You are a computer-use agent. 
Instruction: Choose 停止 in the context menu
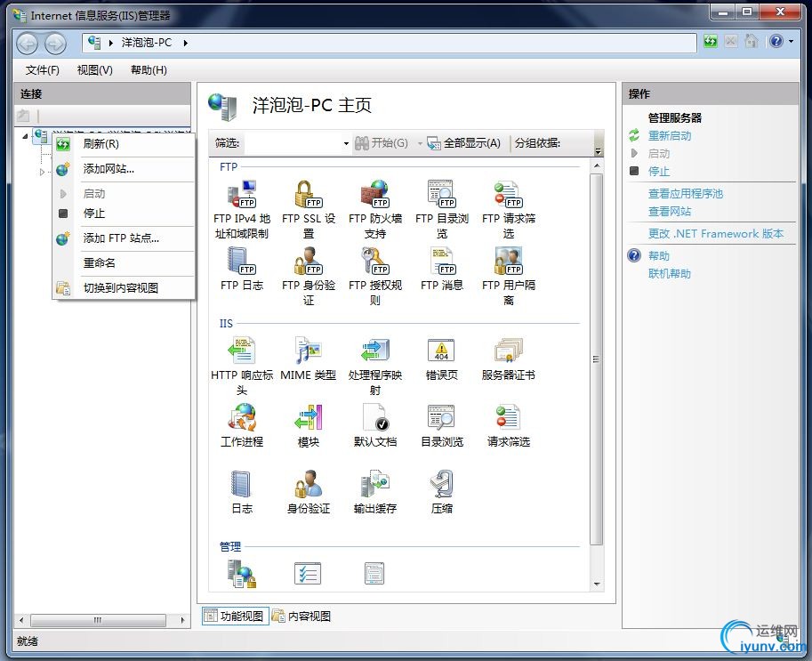[124, 213]
